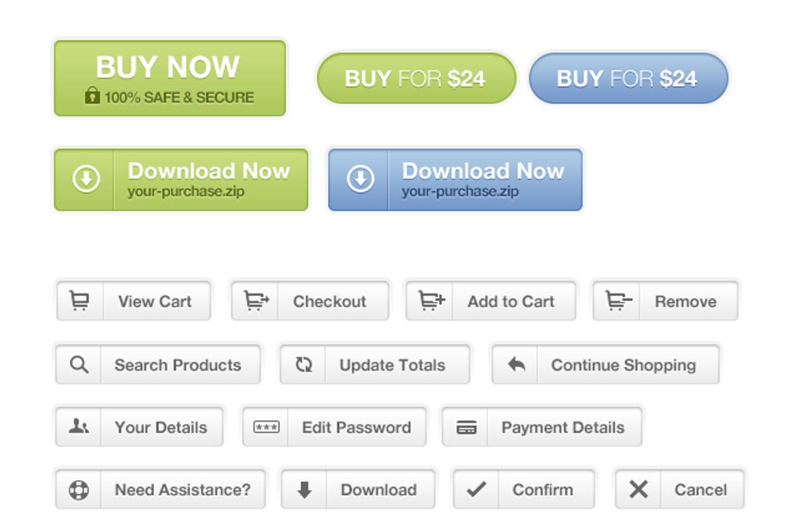Click the Need Assistance? label
The width and height of the screenshot is (798, 532).
click(183, 490)
